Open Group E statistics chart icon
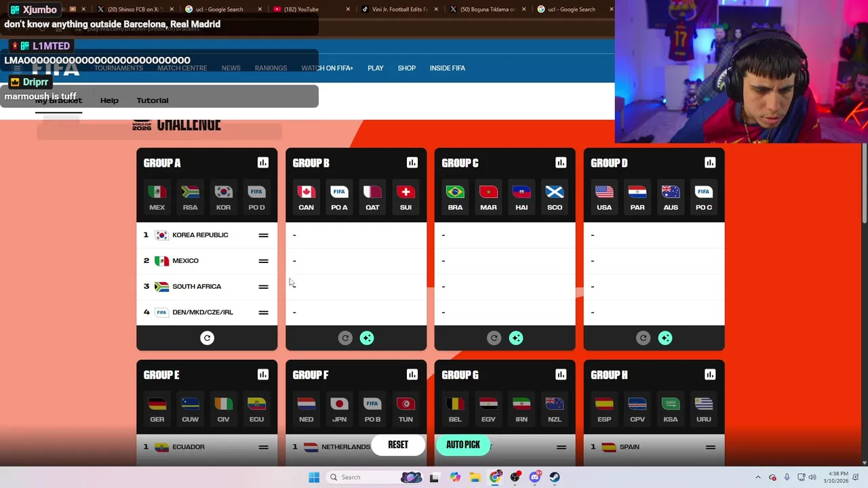Image resolution: width=868 pixels, height=488 pixels. click(x=263, y=374)
